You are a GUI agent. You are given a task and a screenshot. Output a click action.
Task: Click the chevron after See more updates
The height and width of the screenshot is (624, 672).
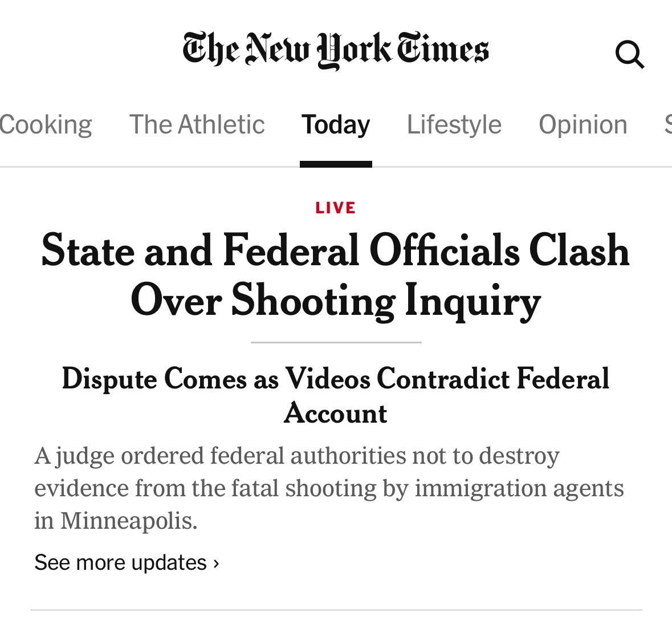pos(216,564)
